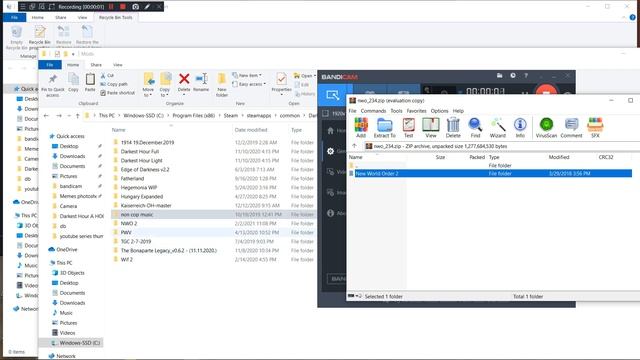Open the WinRAR File menu

tap(352, 111)
